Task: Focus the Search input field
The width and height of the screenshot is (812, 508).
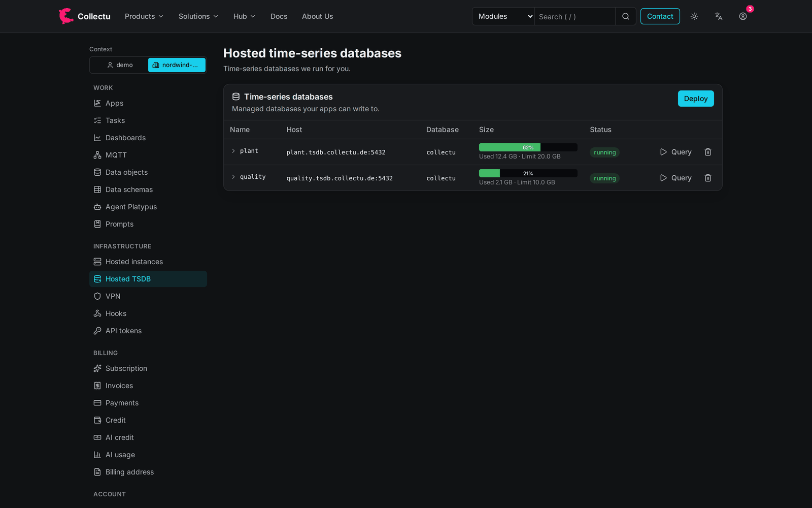Action: [x=575, y=16]
